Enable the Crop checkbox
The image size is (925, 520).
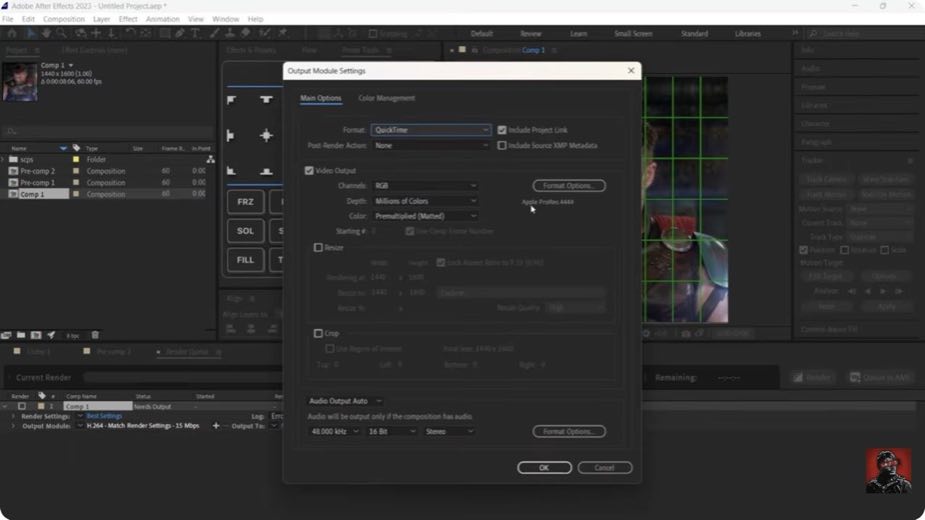(x=319, y=333)
